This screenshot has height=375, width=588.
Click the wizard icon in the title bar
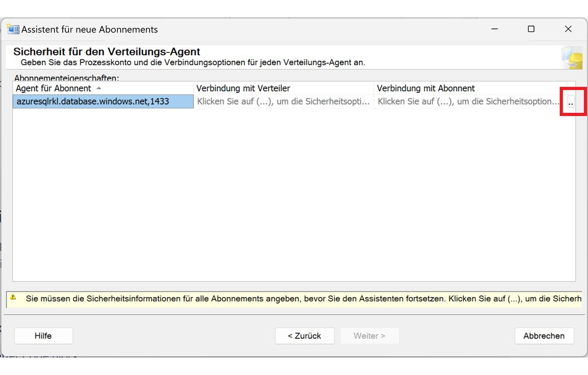pos(13,29)
